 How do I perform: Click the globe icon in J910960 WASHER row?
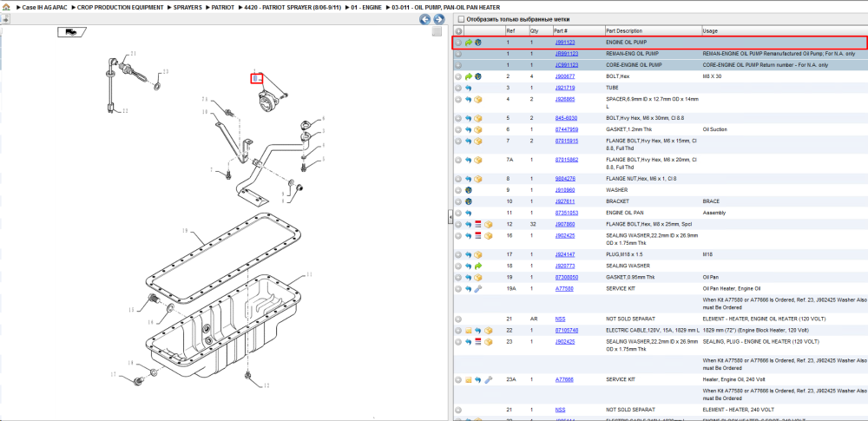point(469,190)
